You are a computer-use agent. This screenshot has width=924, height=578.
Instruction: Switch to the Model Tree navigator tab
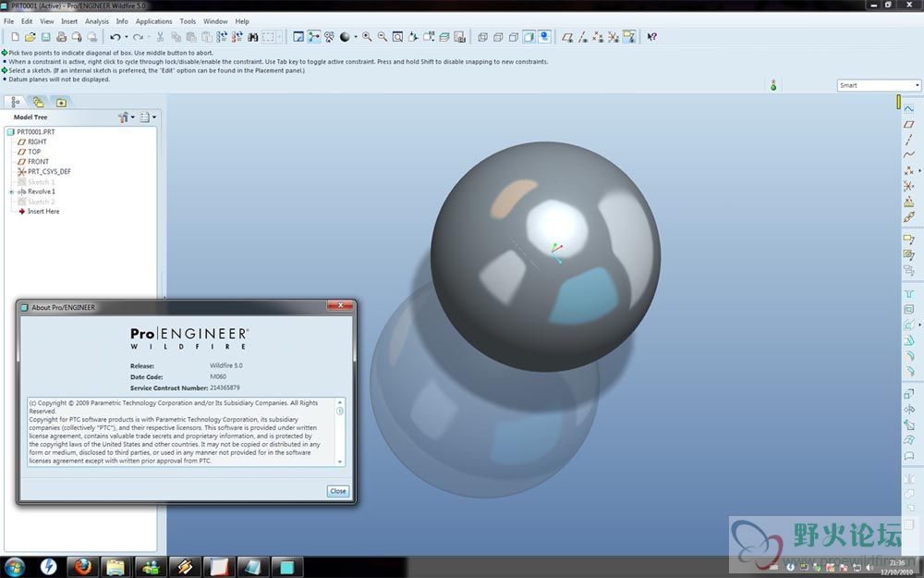(x=16, y=102)
